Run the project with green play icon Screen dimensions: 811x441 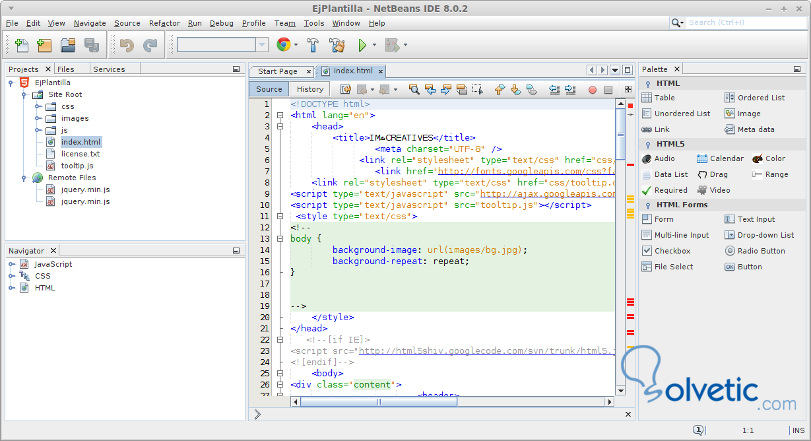362,45
